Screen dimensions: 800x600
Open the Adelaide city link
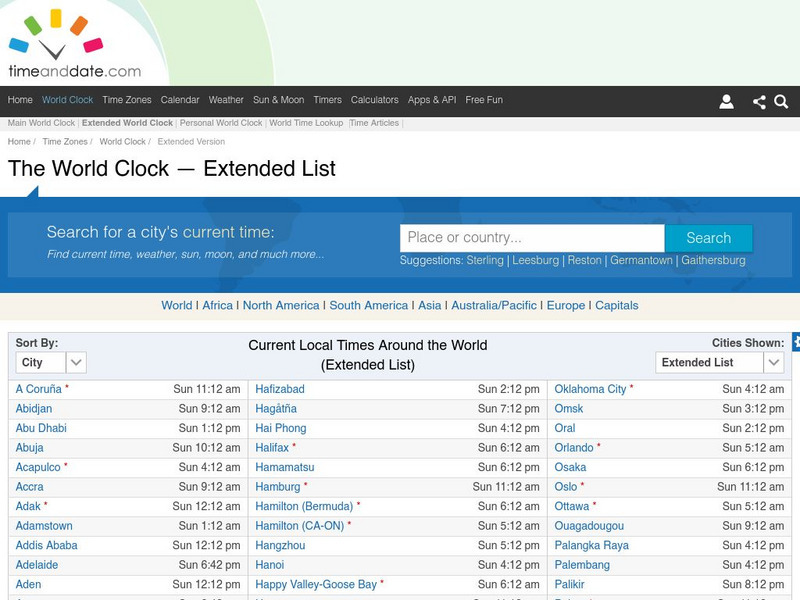click(x=37, y=565)
